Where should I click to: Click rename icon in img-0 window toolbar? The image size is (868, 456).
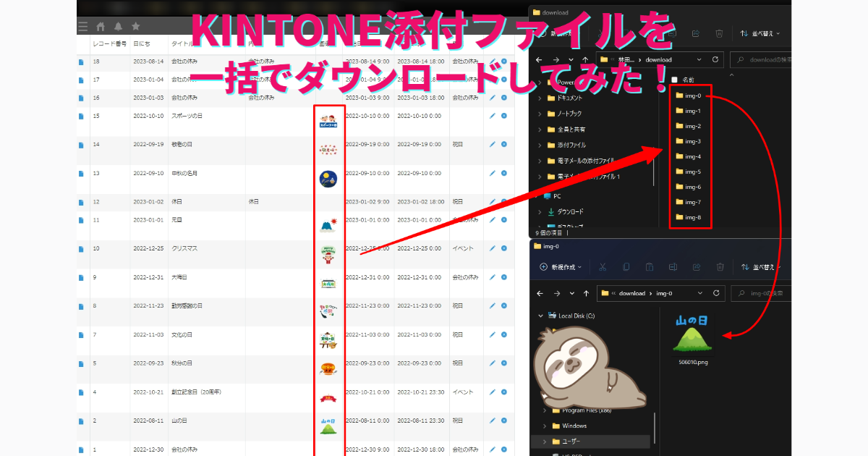point(673,267)
